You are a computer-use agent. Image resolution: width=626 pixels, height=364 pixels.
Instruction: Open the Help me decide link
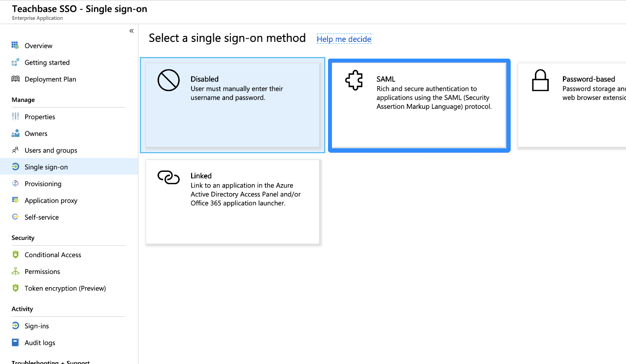pos(344,39)
